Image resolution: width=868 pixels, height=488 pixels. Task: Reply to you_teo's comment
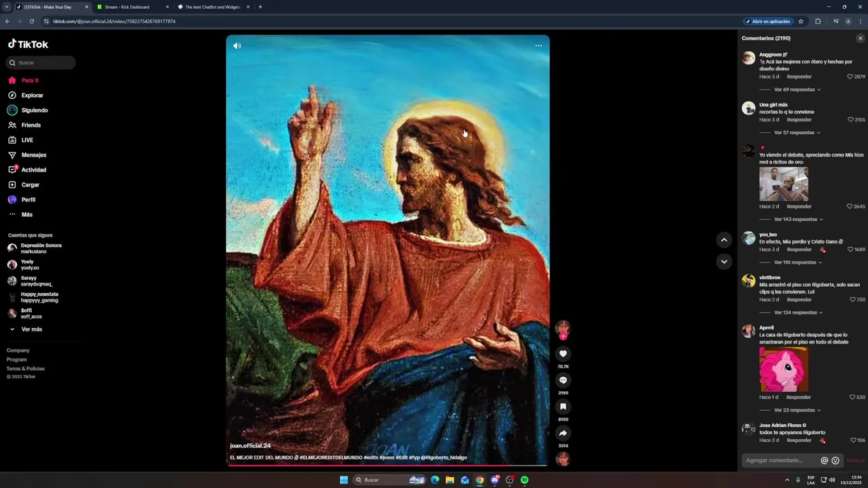tap(799, 249)
